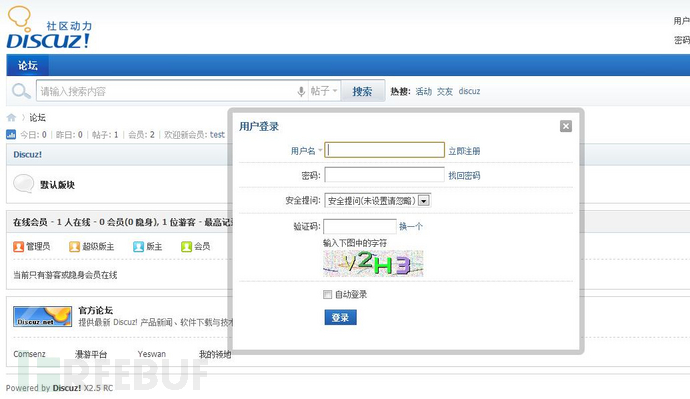Click hot search link discuz
Image resolution: width=690 pixels, height=399 pixels.
click(x=470, y=92)
